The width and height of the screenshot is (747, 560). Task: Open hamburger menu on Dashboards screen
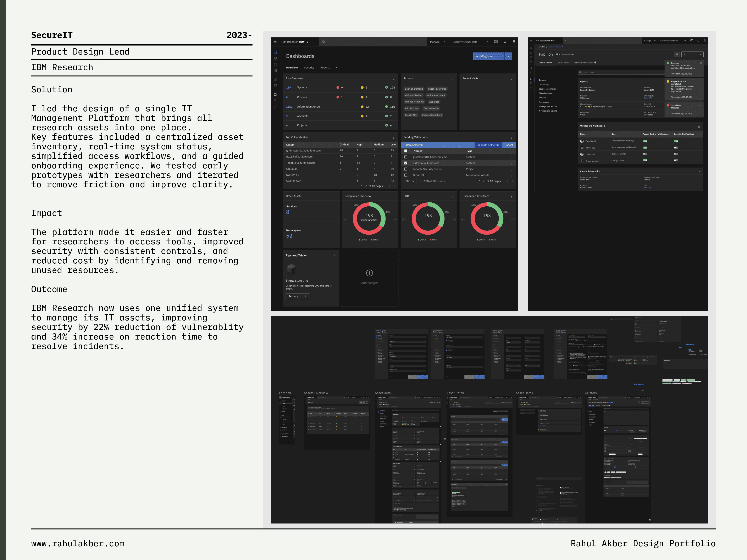tap(275, 42)
